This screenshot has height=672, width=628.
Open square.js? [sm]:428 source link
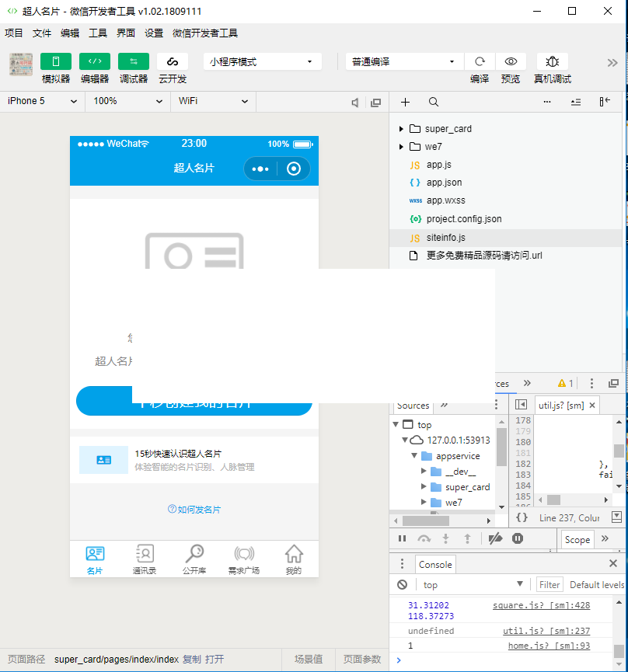pos(542,605)
